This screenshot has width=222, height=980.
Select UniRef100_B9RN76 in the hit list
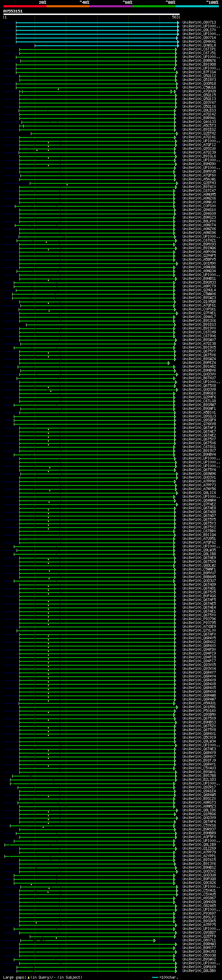point(199,60)
